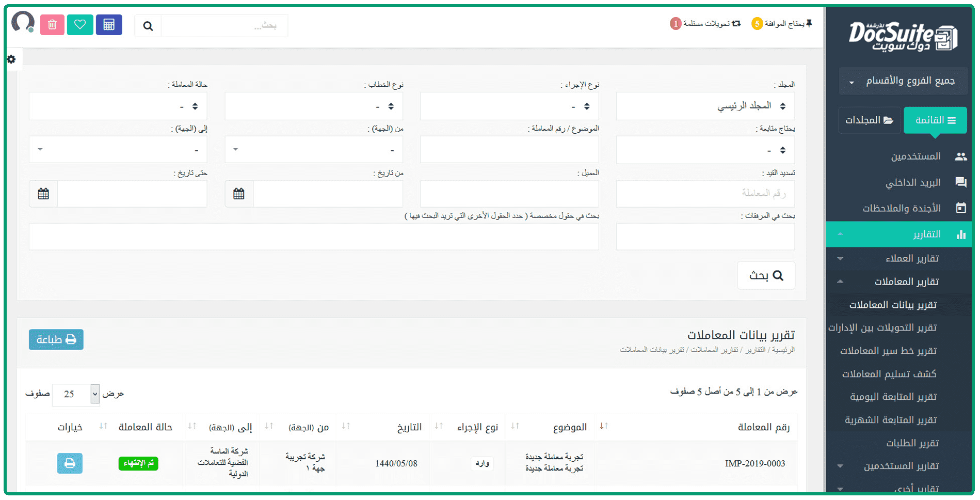Open 'تقرير التحويلات بين الإدارات' in sidebar
The image size is (980, 500).
pos(882,327)
